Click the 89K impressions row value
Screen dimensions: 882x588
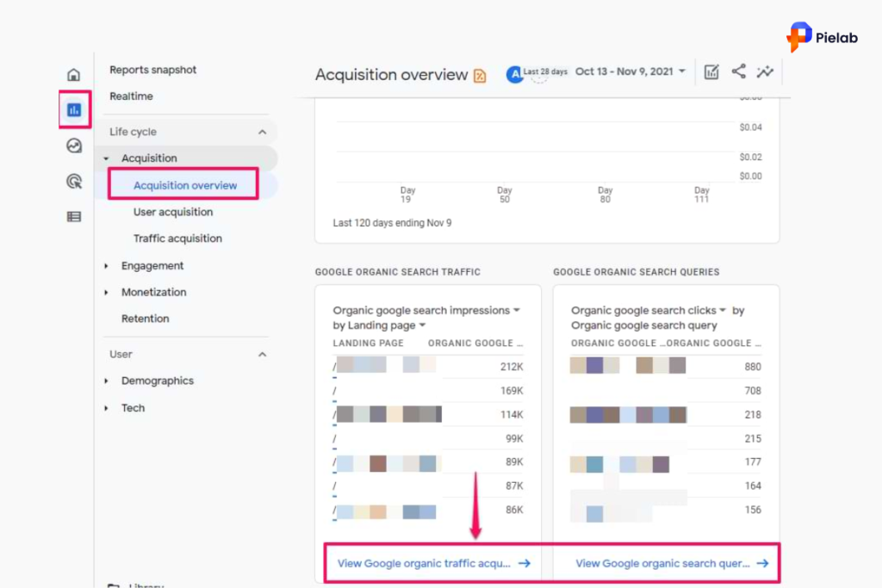click(514, 462)
